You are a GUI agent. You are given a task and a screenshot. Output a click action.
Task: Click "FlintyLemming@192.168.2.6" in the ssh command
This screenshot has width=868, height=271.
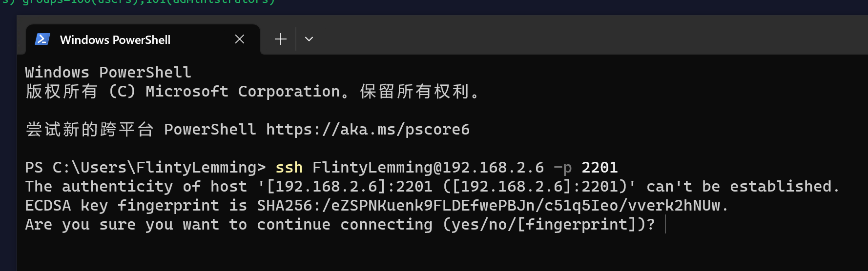click(x=428, y=168)
